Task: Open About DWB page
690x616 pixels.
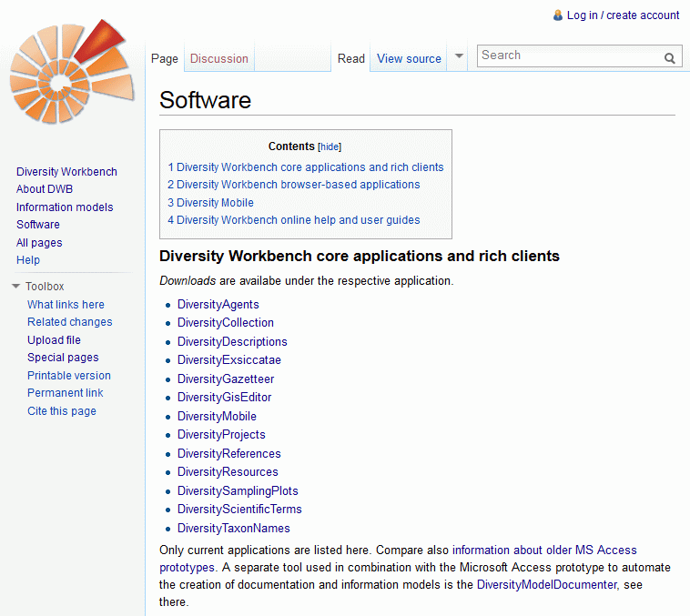Action: [x=45, y=189]
